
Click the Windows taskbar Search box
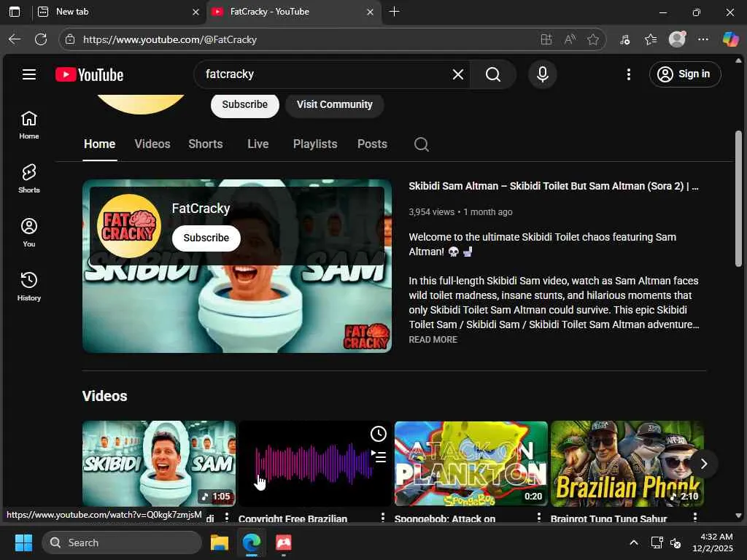coord(122,542)
